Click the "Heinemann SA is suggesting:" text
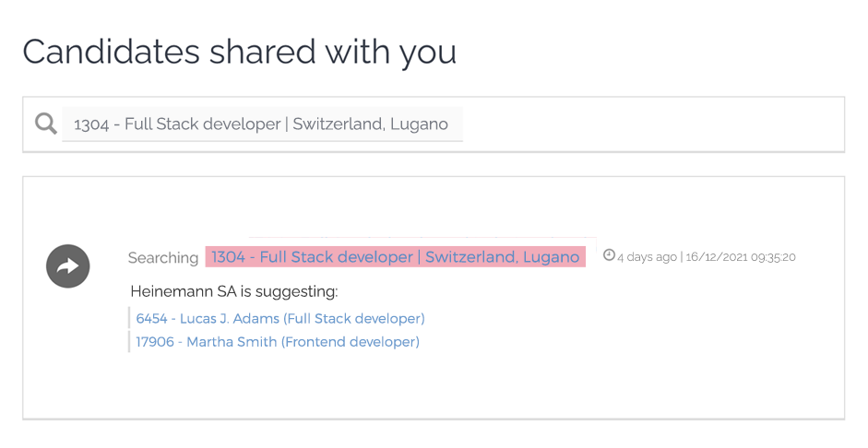Image resolution: width=868 pixels, height=448 pixels. 234,291
